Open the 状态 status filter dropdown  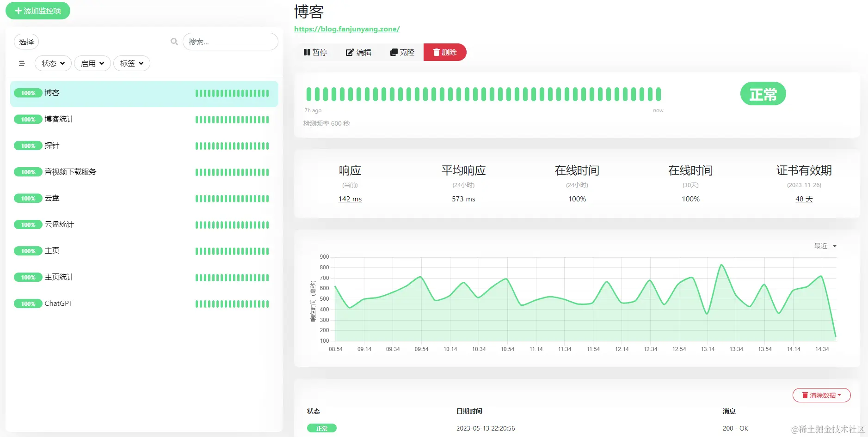coord(53,63)
